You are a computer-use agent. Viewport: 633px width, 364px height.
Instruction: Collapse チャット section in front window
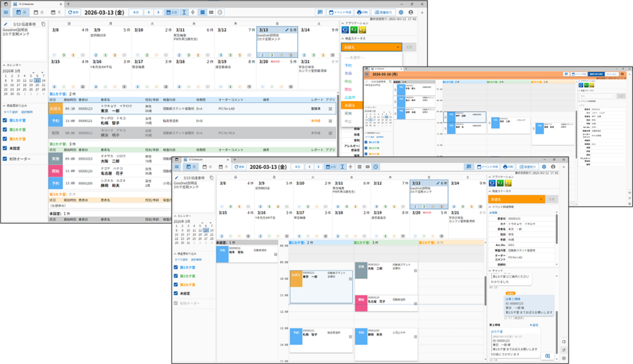tap(490, 271)
